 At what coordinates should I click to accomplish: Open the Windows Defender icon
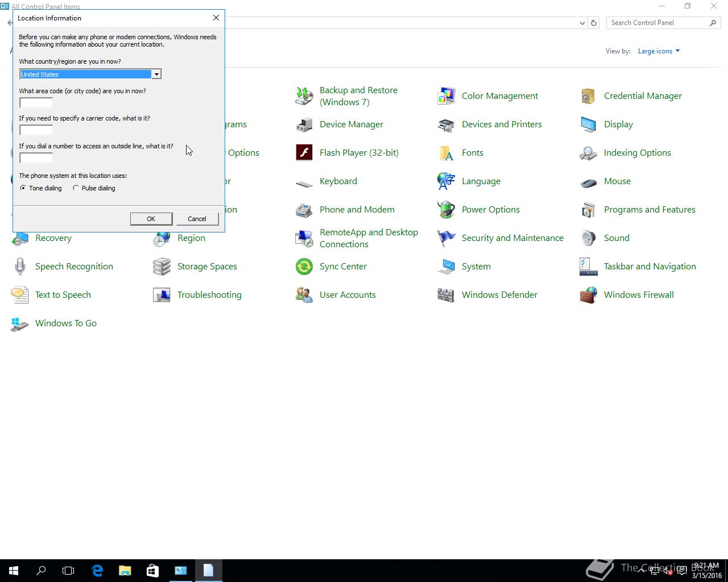(446, 295)
